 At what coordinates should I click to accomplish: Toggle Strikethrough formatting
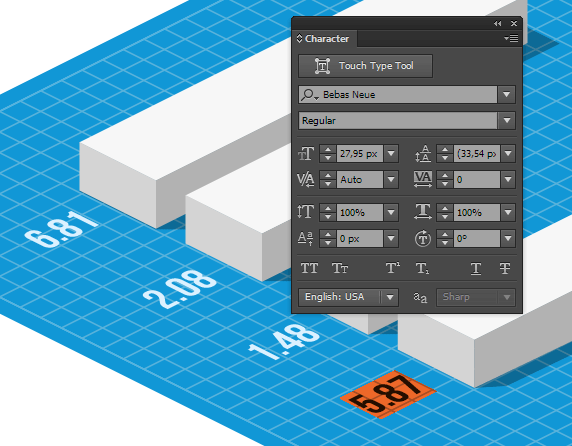(x=505, y=269)
